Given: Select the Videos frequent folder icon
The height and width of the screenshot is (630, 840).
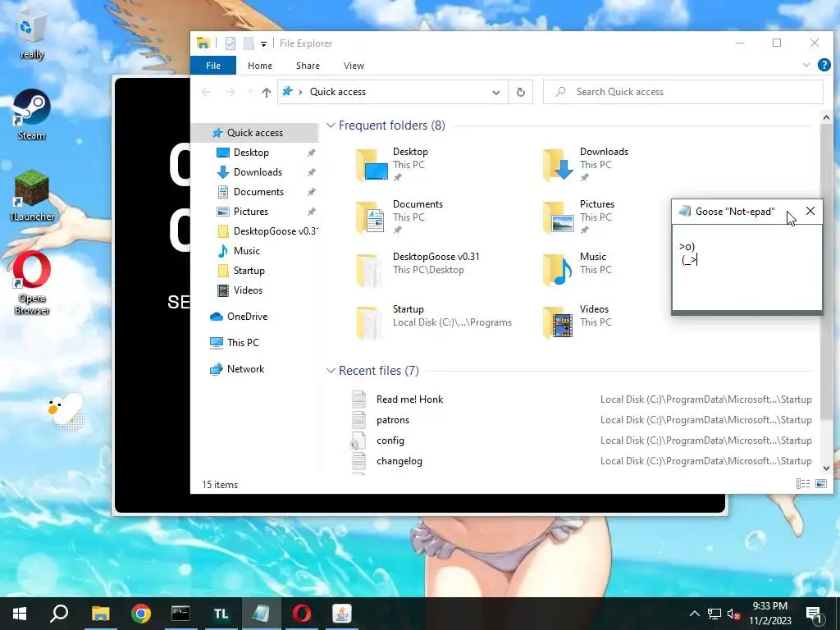Looking at the screenshot, I should tap(559, 322).
